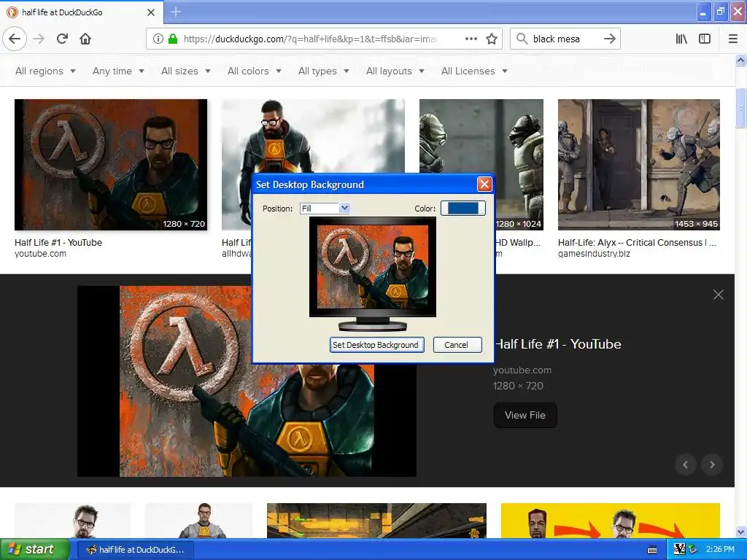
Task: Click the gamesindustry.biz source text
Action: pyautogui.click(x=594, y=254)
